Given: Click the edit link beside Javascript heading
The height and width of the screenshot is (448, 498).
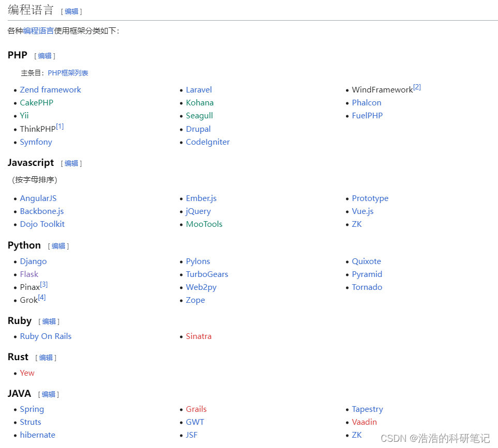Looking at the screenshot, I should 71,163.
